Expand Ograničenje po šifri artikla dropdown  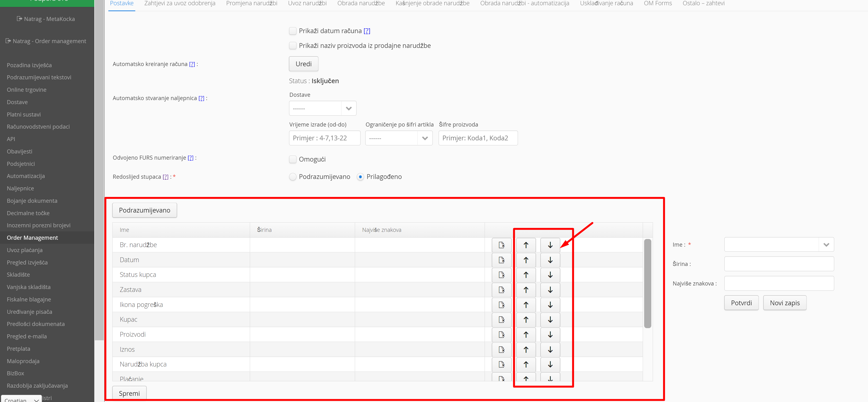click(x=399, y=138)
